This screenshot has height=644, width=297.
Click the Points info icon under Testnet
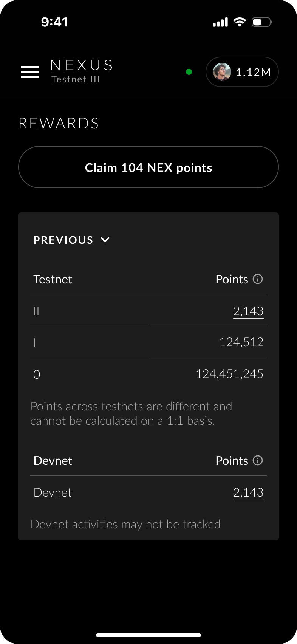pyautogui.click(x=258, y=279)
